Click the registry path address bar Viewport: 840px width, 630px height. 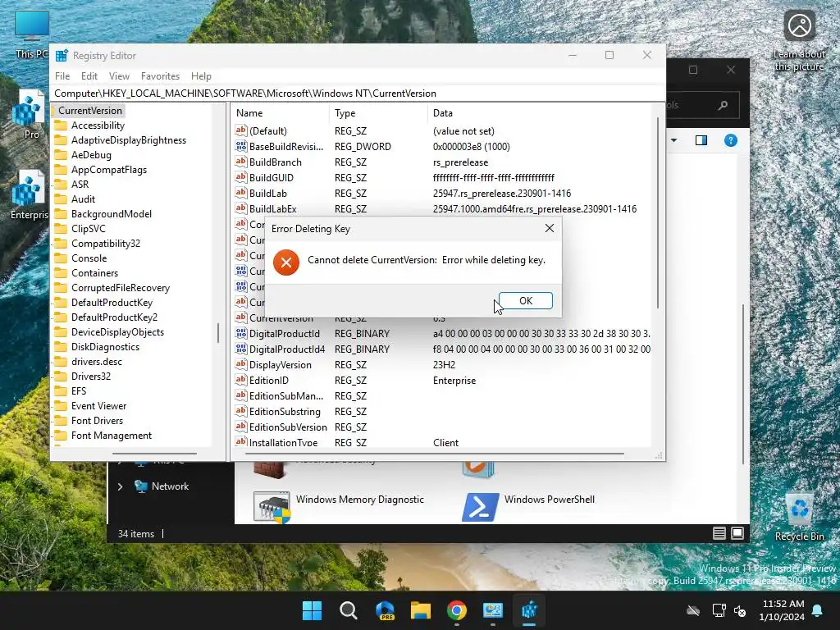(358, 94)
